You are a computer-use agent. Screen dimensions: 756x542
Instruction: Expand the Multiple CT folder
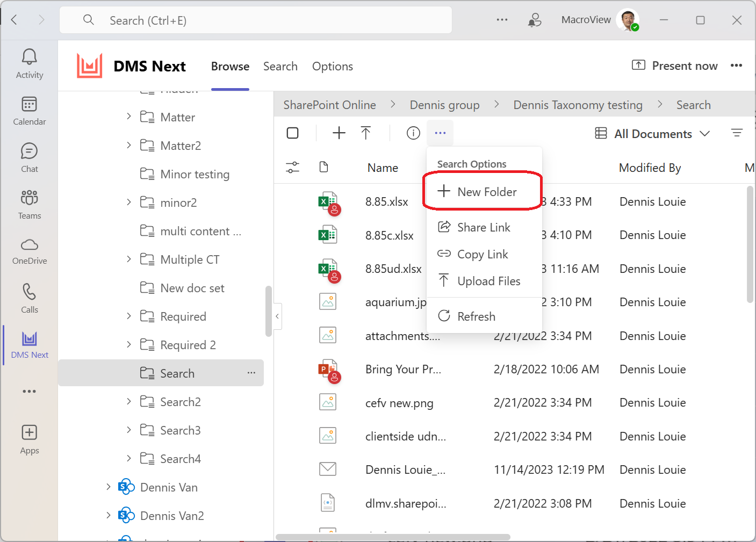tap(128, 259)
